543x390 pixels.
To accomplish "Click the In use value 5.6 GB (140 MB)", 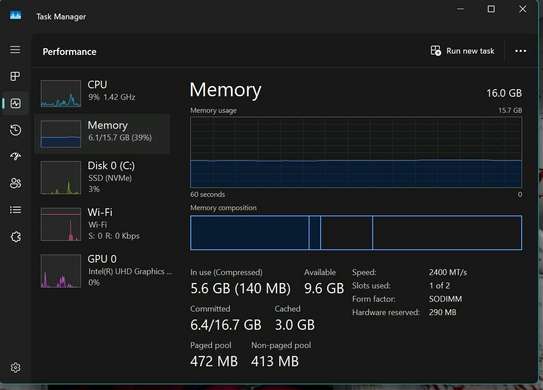I will (240, 288).
